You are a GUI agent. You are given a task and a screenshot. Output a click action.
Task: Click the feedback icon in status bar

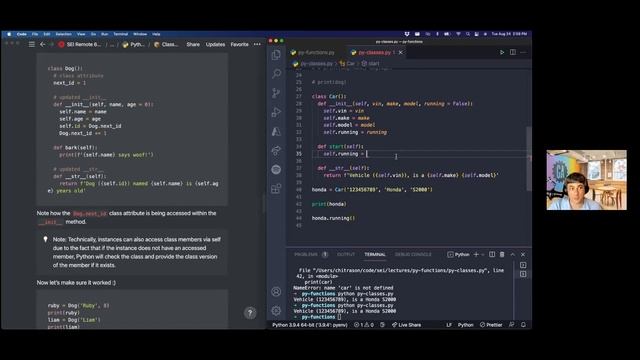coord(511,325)
